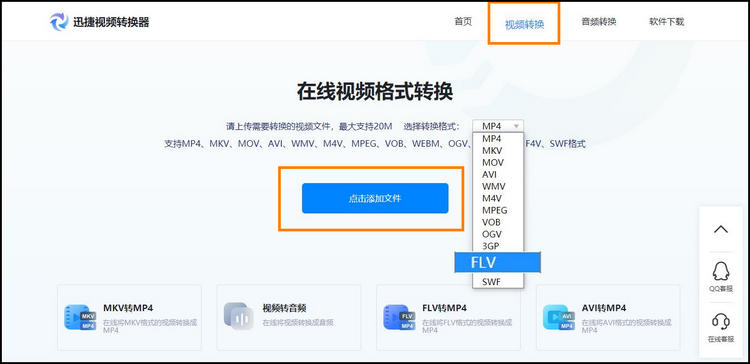Viewport: 750px width, 364px height.
Task: Open the 视频转音频 title link
Action: (284, 308)
